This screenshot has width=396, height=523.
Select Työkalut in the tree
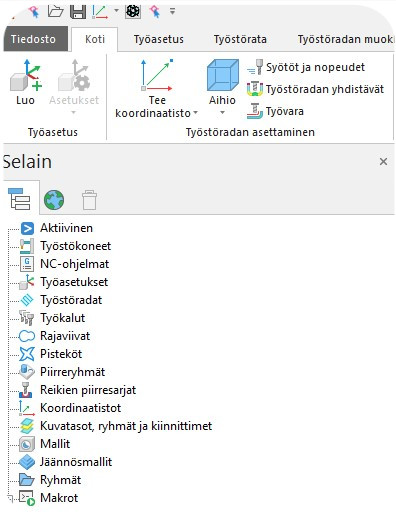coord(62,318)
